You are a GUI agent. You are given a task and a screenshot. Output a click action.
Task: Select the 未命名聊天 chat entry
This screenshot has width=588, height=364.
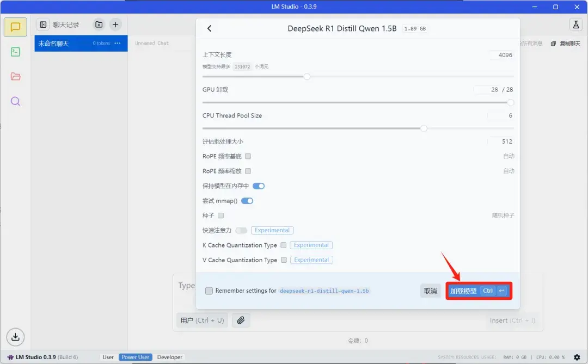click(81, 44)
